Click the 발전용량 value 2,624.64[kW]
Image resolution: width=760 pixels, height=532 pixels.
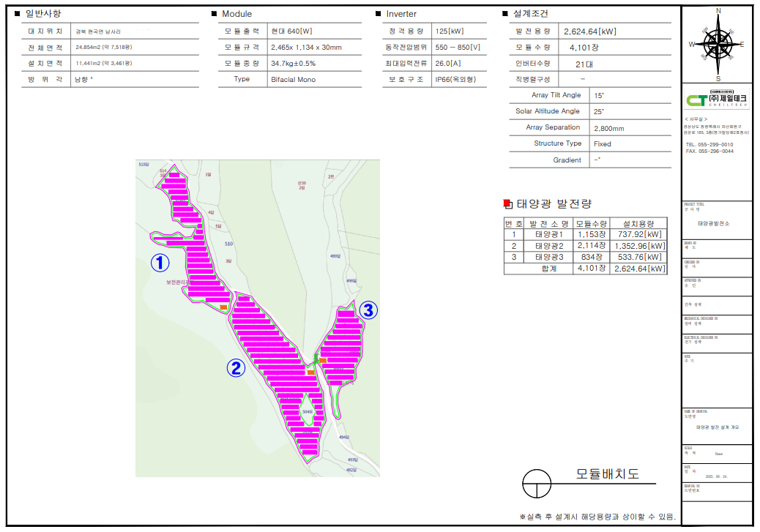pos(590,31)
